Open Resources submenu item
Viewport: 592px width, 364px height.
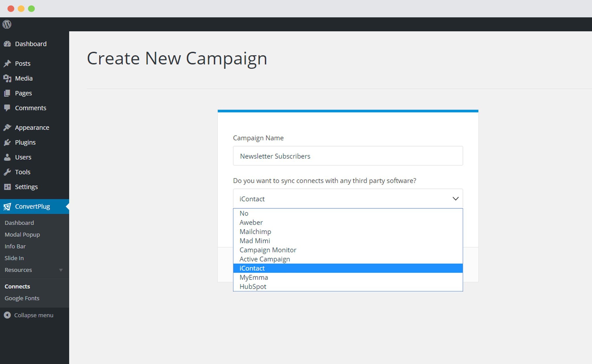coord(18,270)
